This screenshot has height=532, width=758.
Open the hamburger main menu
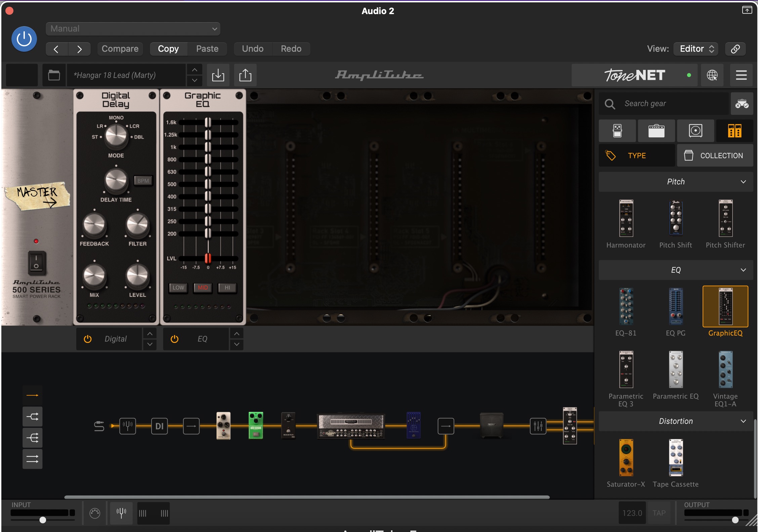[x=741, y=75]
